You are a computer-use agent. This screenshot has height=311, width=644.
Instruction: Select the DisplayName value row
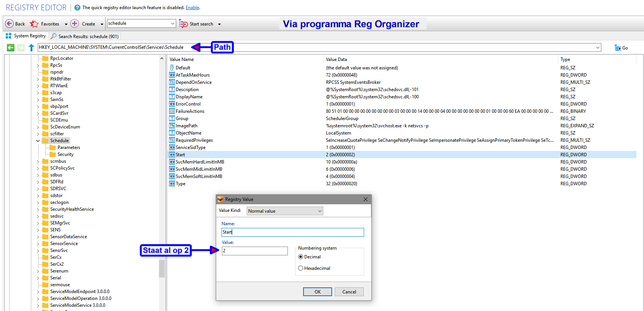coord(402,97)
